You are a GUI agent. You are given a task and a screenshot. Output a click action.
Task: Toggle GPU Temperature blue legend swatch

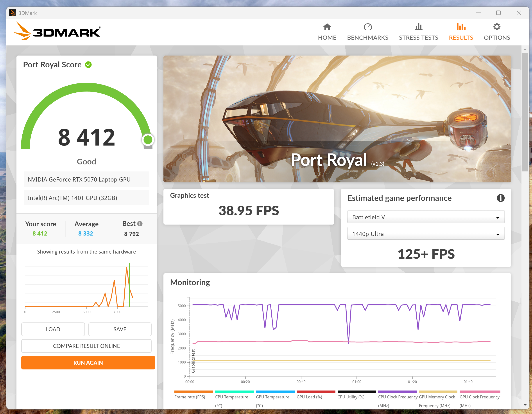tap(275, 392)
